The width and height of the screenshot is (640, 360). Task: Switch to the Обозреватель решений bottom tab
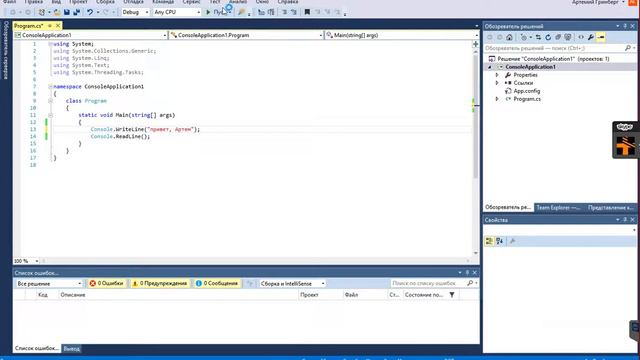[x=508, y=207]
